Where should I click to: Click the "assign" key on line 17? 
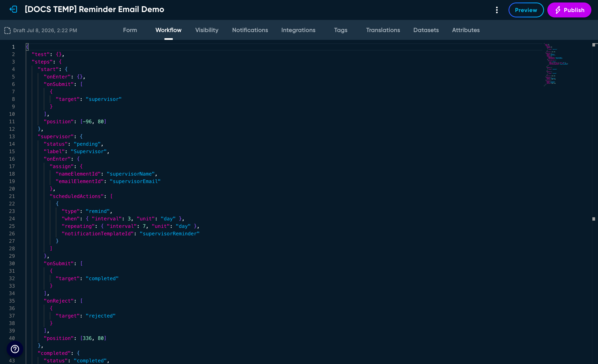(62, 166)
